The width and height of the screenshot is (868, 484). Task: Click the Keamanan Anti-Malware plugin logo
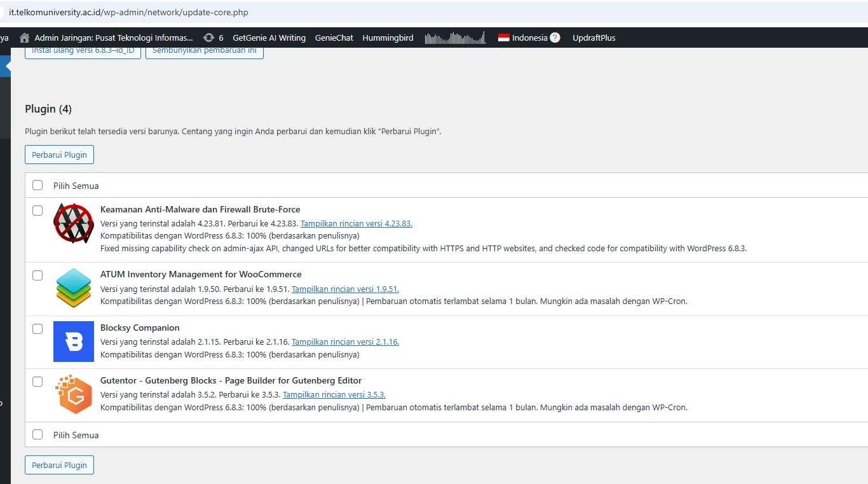point(73,223)
